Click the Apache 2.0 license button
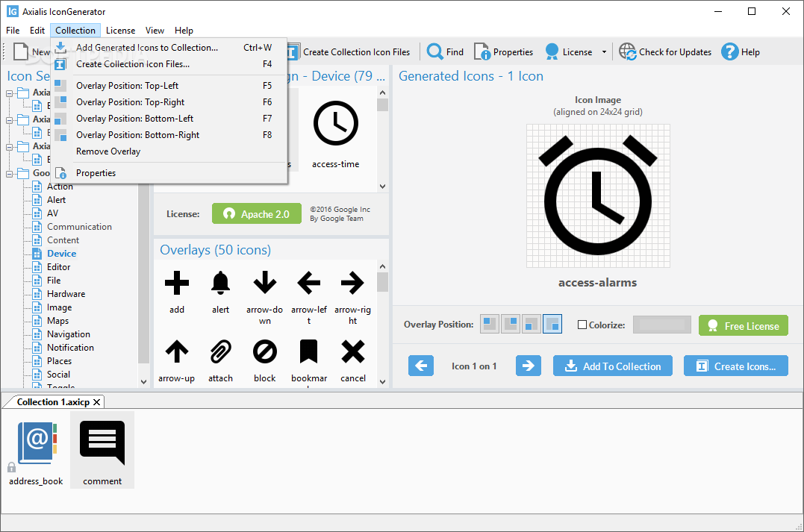The height and width of the screenshot is (532, 804). 256,213
